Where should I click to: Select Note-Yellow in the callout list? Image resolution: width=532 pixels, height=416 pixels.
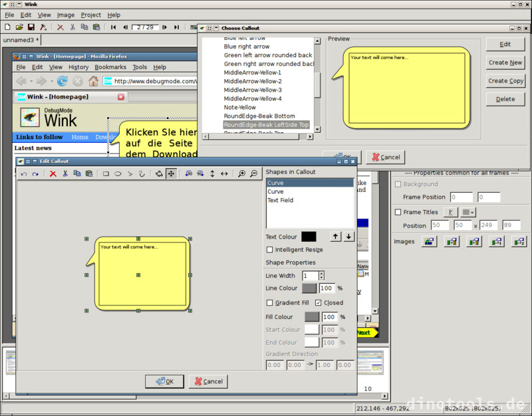pos(240,108)
